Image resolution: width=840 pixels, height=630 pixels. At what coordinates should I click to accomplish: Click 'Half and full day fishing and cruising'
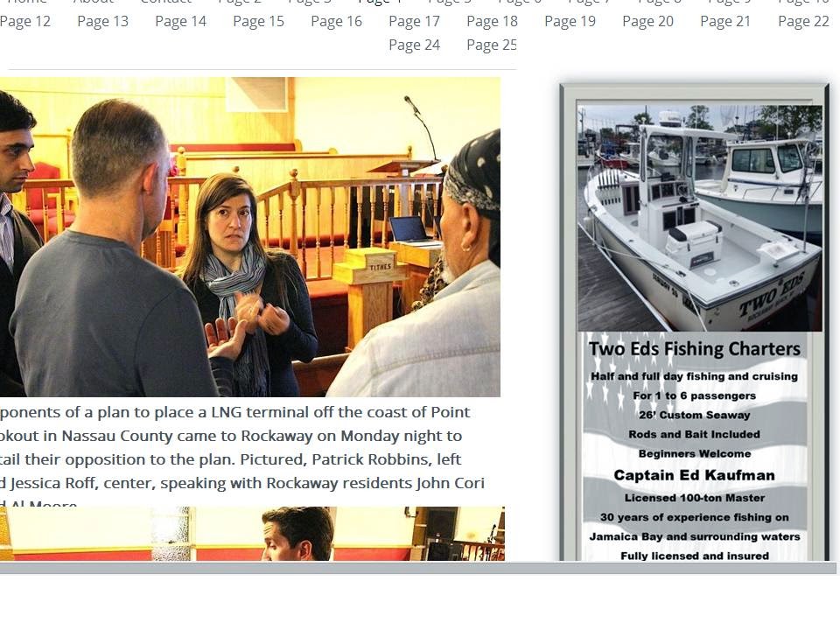(x=694, y=376)
